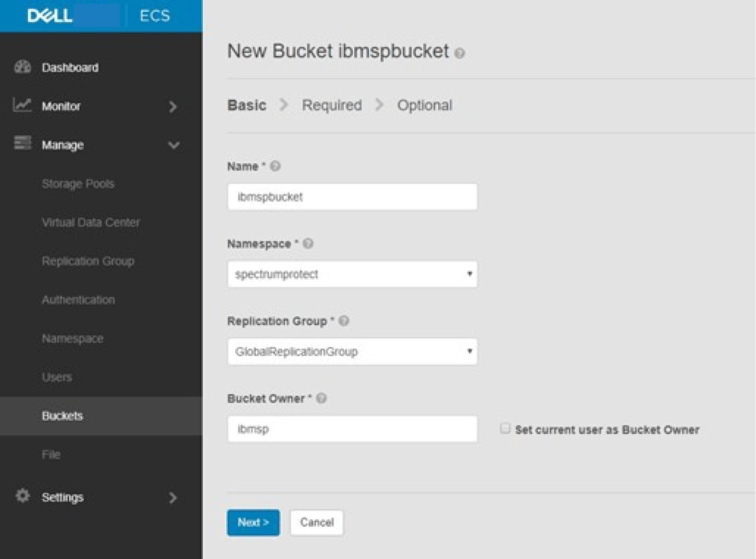This screenshot has height=559, width=756.
Task: Go to Virtual Data Center
Action: [91, 222]
